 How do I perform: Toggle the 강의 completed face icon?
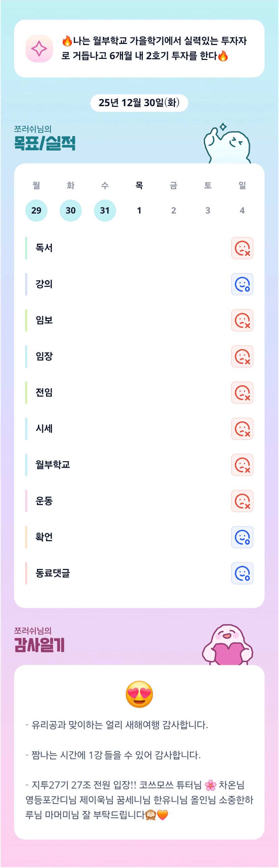click(x=242, y=284)
